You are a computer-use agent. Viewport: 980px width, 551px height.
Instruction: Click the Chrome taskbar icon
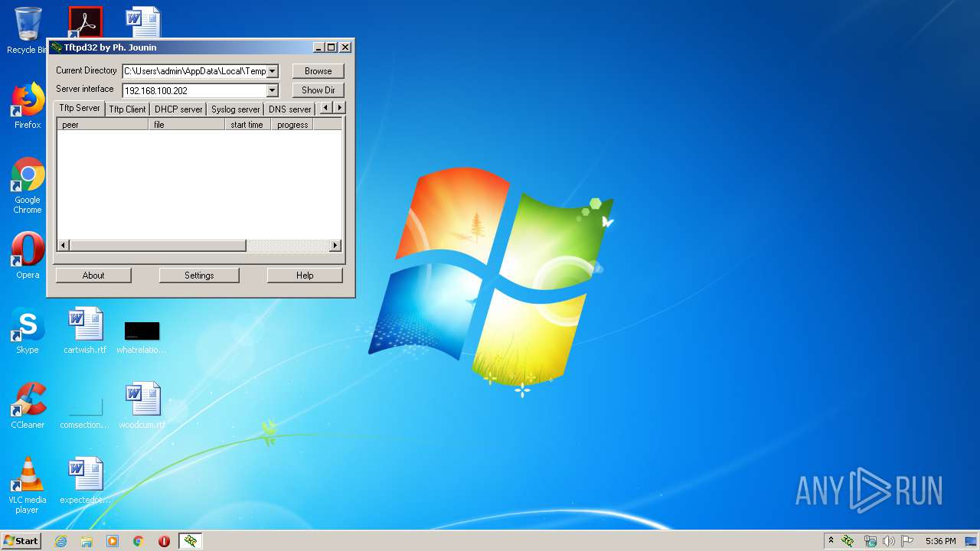139,541
